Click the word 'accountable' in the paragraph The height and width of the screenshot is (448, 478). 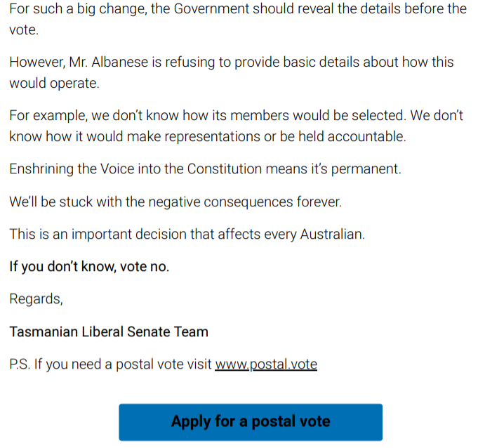(362, 137)
